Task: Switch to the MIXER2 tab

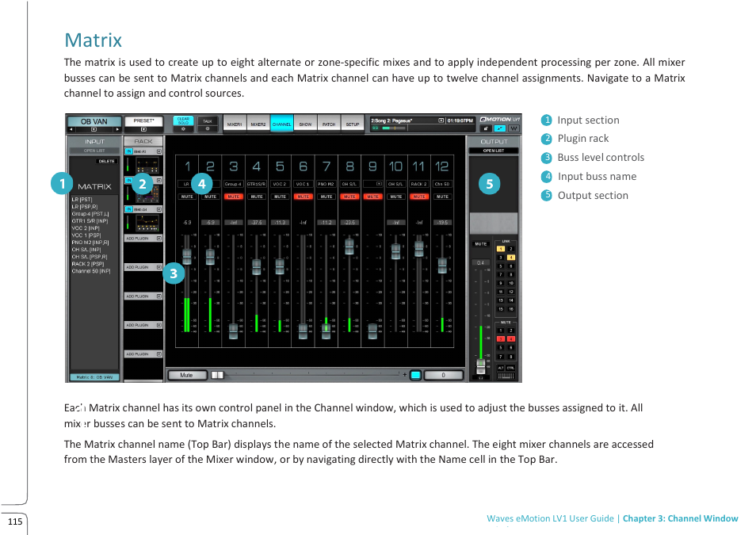Action: [x=258, y=124]
